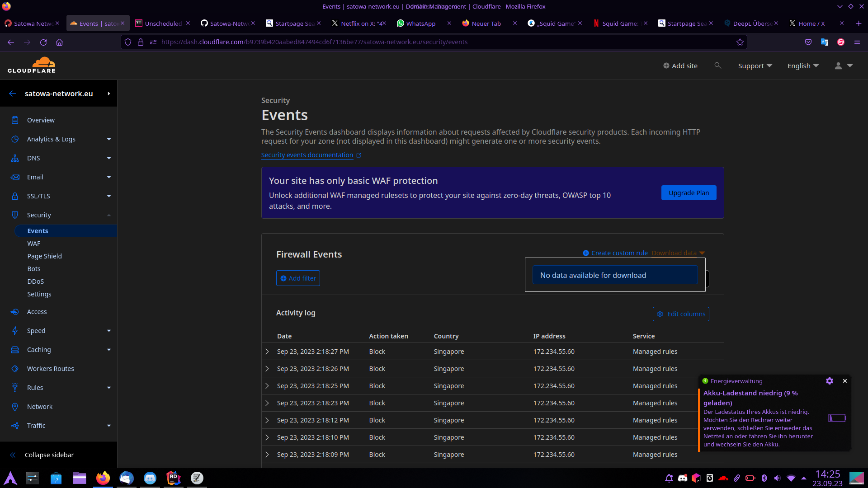Click the Firefox home button
The height and width of the screenshot is (488, 868).
pyautogui.click(x=59, y=42)
